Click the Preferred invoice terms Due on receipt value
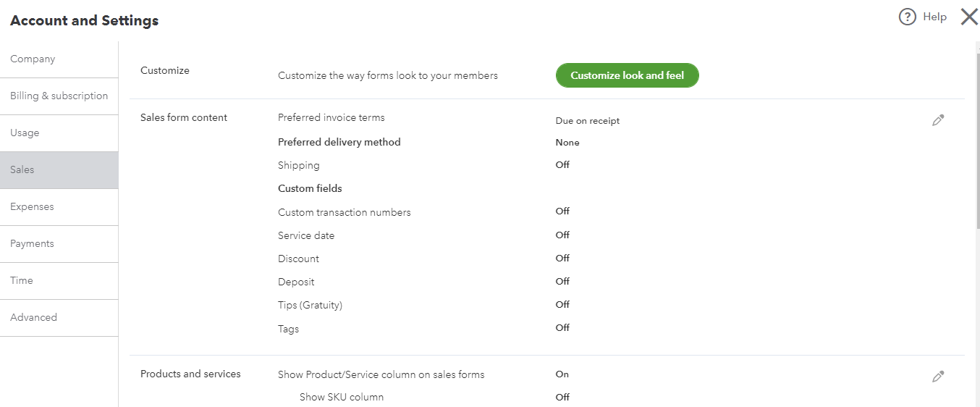The height and width of the screenshot is (407, 980). (587, 121)
